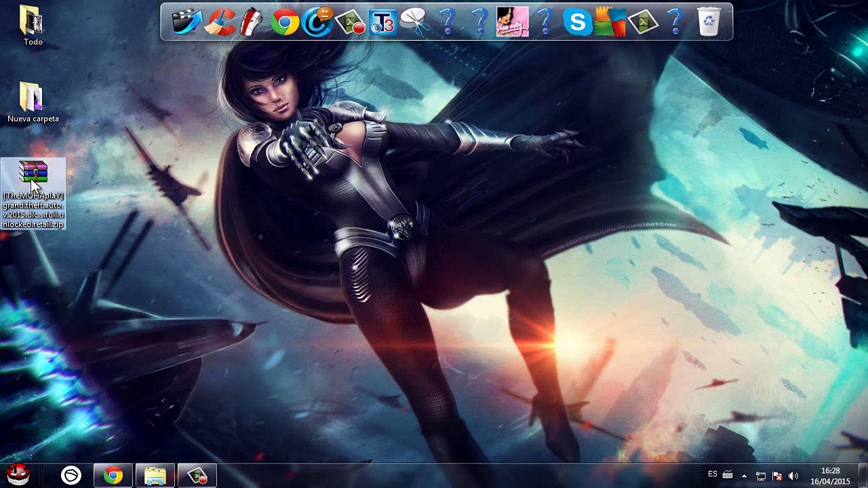Open the Recycle Bin in the dock
This screenshot has height=488, width=868.
[709, 22]
